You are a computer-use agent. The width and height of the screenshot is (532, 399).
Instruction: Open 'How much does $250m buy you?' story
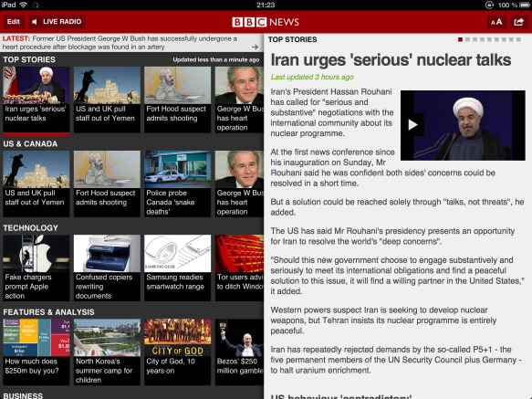tap(37, 352)
